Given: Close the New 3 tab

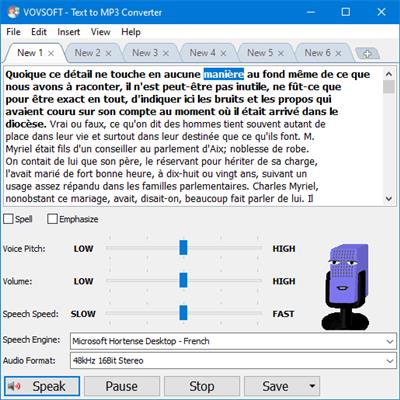Looking at the screenshot, I should (x=166, y=53).
